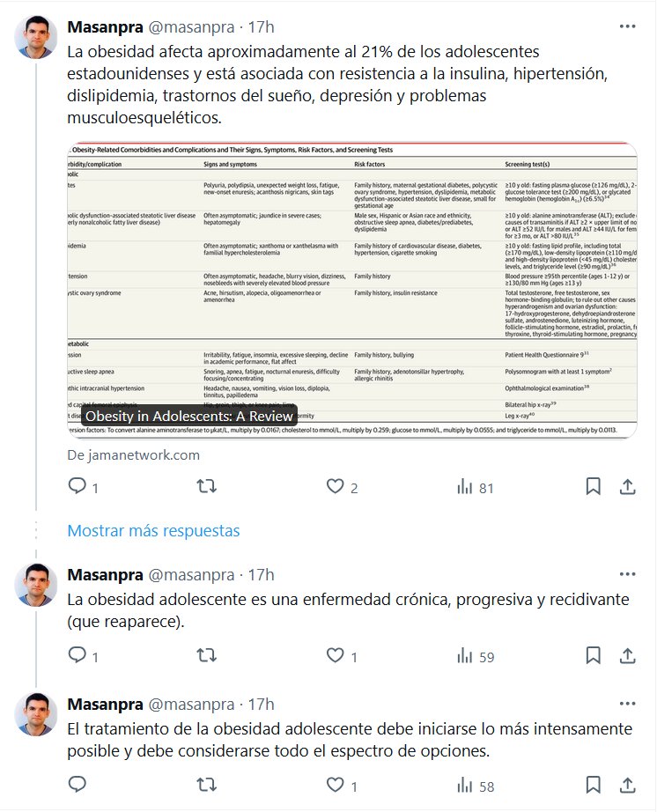View analytics showing 81 views
Image resolution: width=657 pixels, height=812 pixels.
[475, 487]
